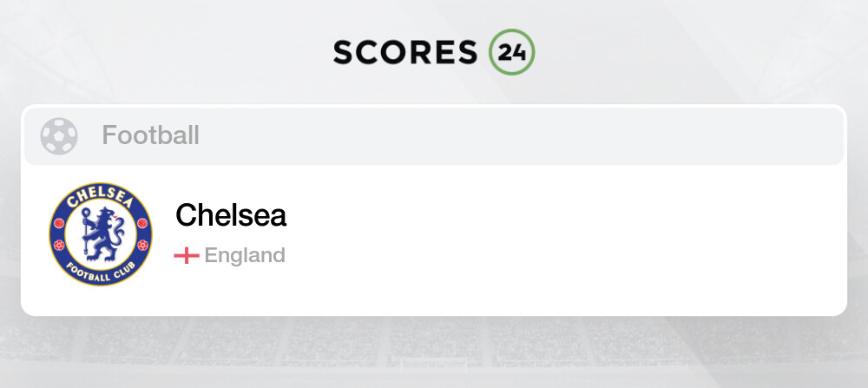Open the Football category header bar
Screen dimensions: 868x388
pyautogui.click(x=434, y=136)
